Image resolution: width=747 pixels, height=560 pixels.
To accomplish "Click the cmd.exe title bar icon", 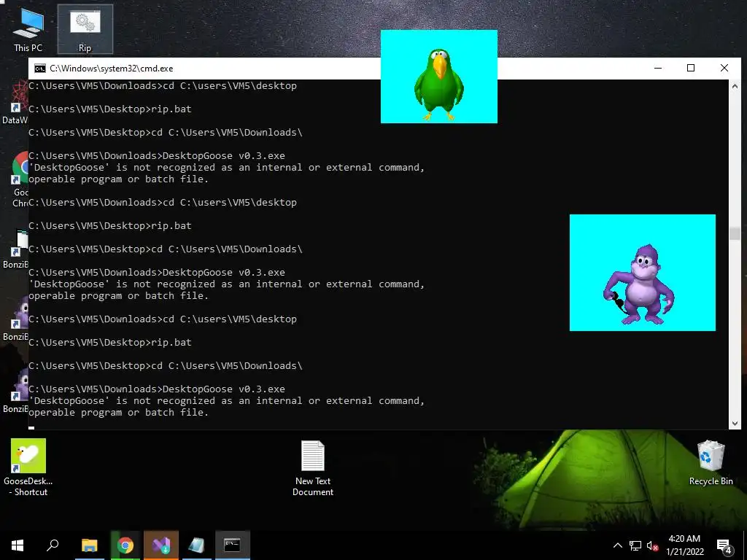I will click(x=40, y=68).
